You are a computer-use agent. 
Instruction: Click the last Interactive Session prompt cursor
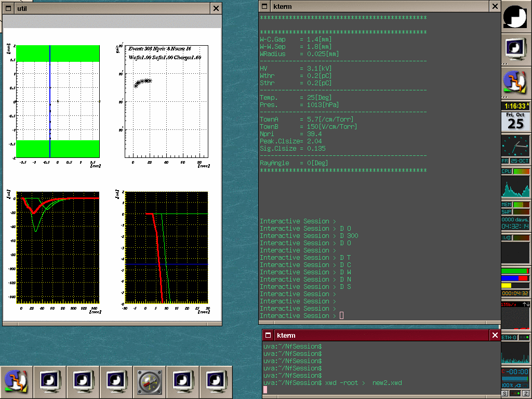coord(341,316)
